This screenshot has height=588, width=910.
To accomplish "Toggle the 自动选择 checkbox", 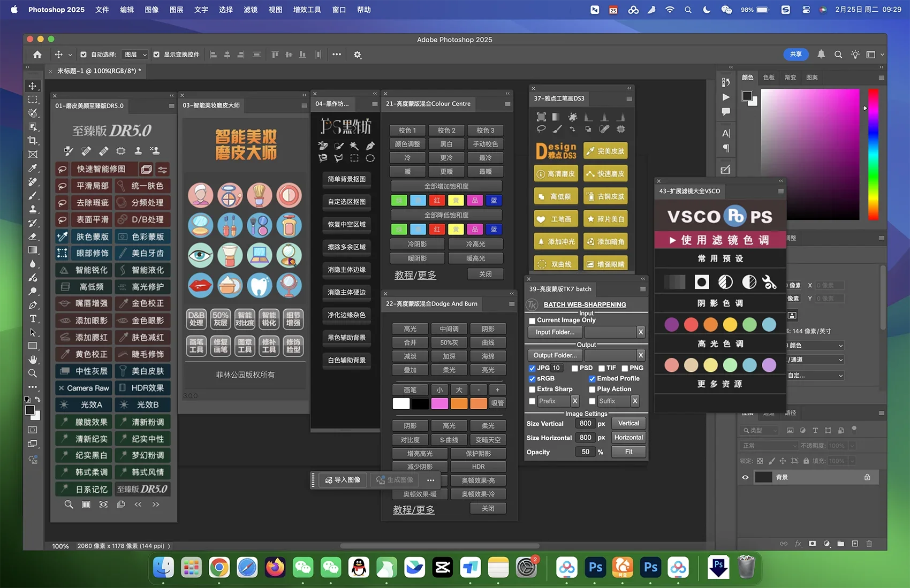I will pyautogui.click(x=84, y=55).
